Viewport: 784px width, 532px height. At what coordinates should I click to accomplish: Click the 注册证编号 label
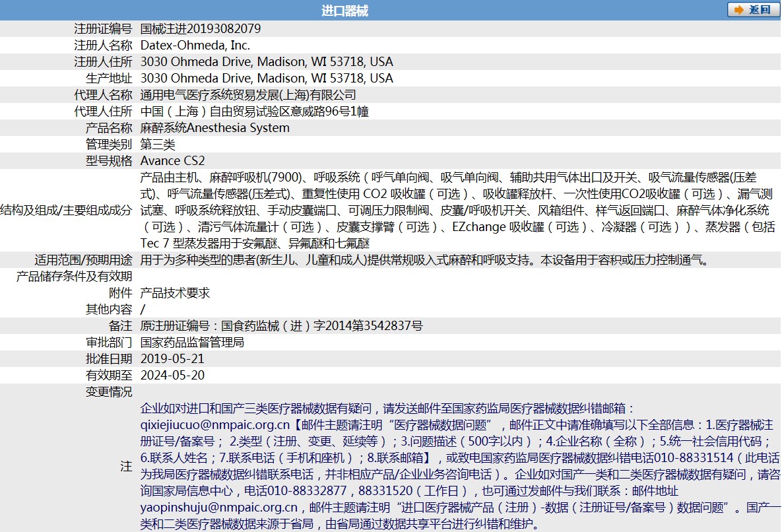point(103,28)
